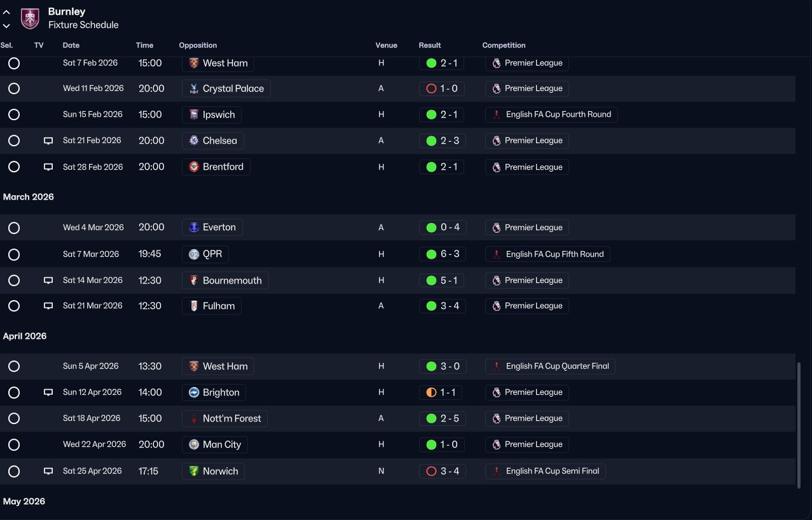Image resolution: width=812 pixels, height=520 pixels.
Task: Click the Crystal Palace club badge
Action: [194, 88]
